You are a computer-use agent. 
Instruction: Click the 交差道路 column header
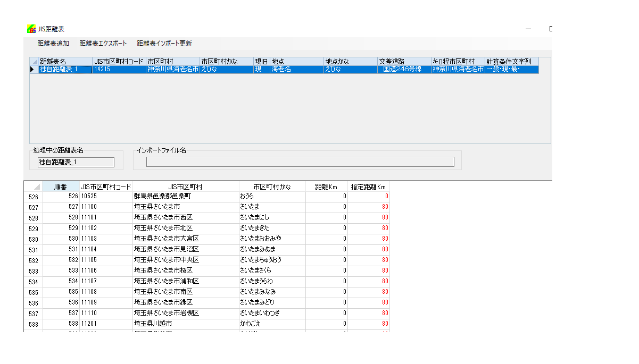[x=404, y=62]
